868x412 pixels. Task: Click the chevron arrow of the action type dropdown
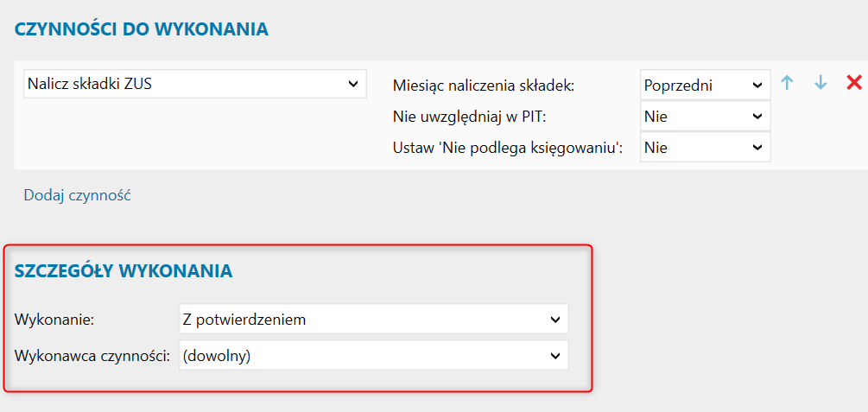(x=352, y=84)
